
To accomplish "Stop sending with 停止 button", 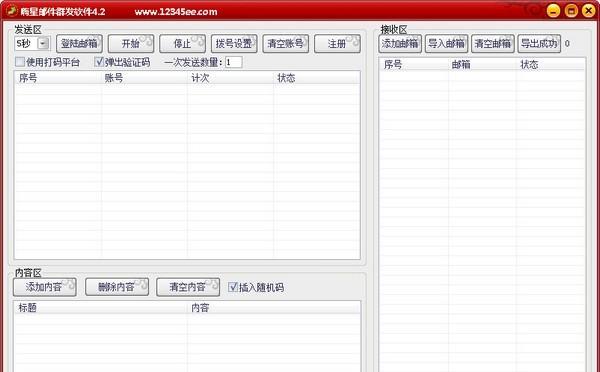I will click(x=183, y=44).
